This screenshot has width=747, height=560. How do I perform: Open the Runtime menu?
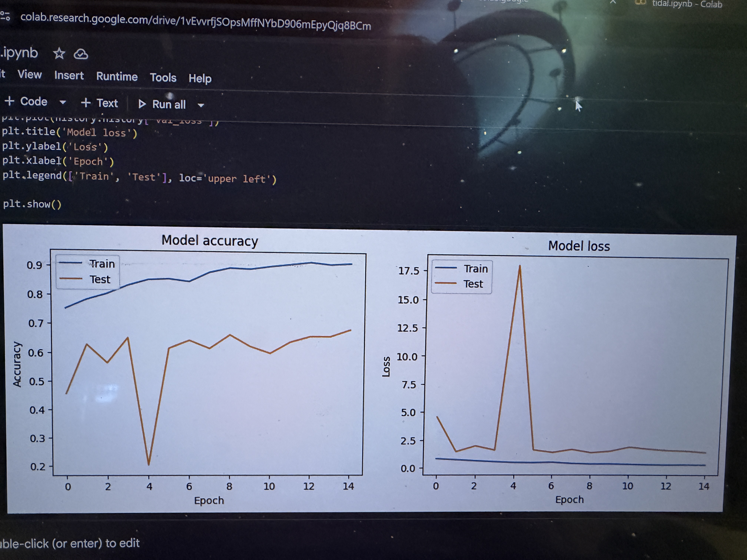pos(117,77)
